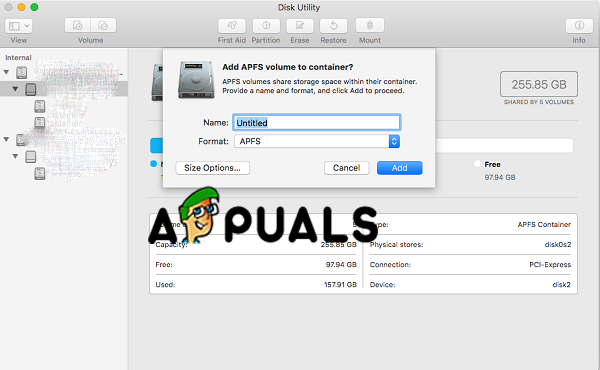Open the View sidebar options button

point(18,26)
